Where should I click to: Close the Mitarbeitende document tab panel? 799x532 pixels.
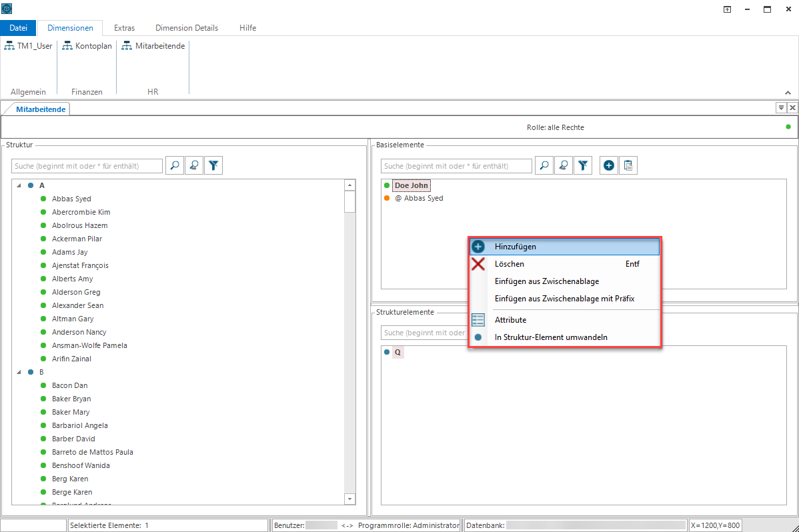[792, 107]
